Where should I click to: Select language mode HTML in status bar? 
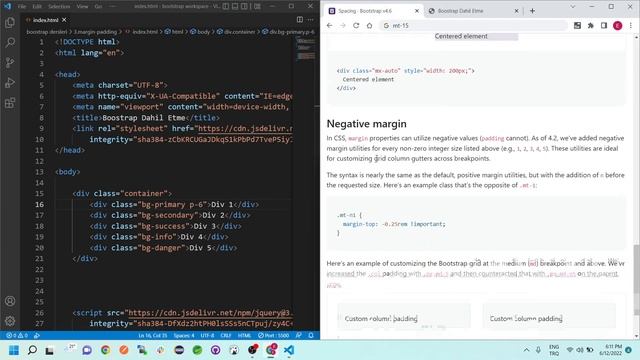coord(244,336)
